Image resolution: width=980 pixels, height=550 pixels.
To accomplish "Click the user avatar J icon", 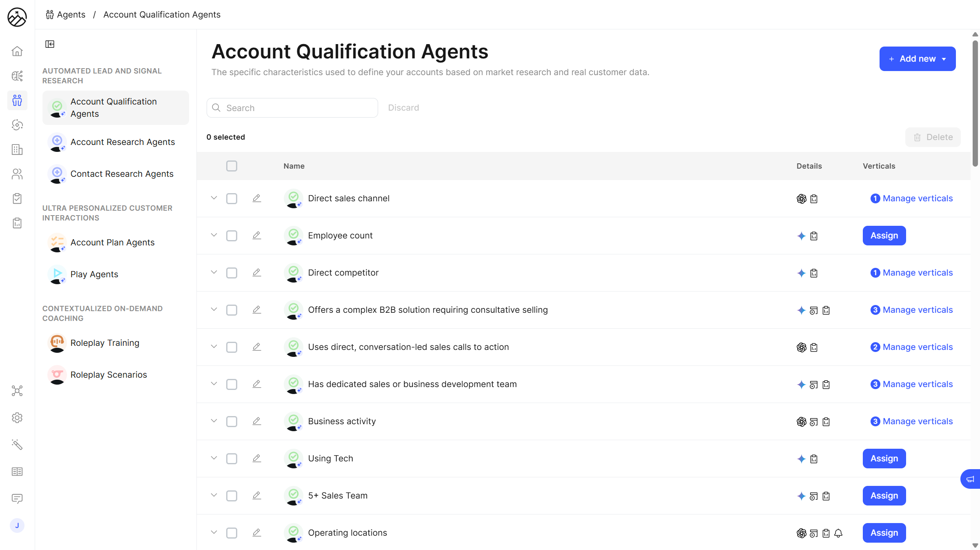I will [x=17, y=526].
